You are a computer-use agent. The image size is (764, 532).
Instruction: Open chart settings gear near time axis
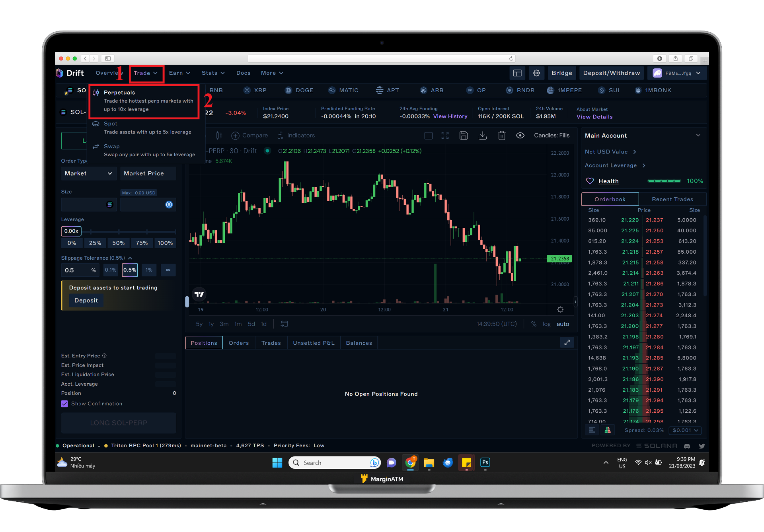(x=560, y=310)
